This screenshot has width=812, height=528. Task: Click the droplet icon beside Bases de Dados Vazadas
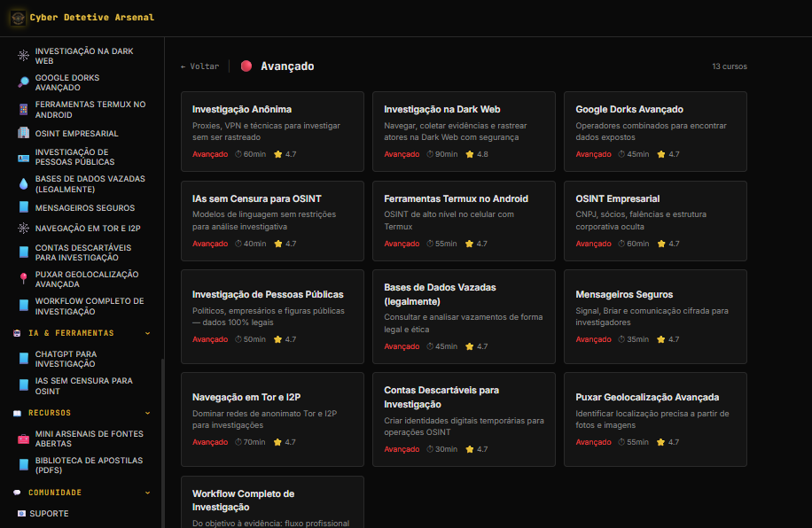tap(23, 183)
